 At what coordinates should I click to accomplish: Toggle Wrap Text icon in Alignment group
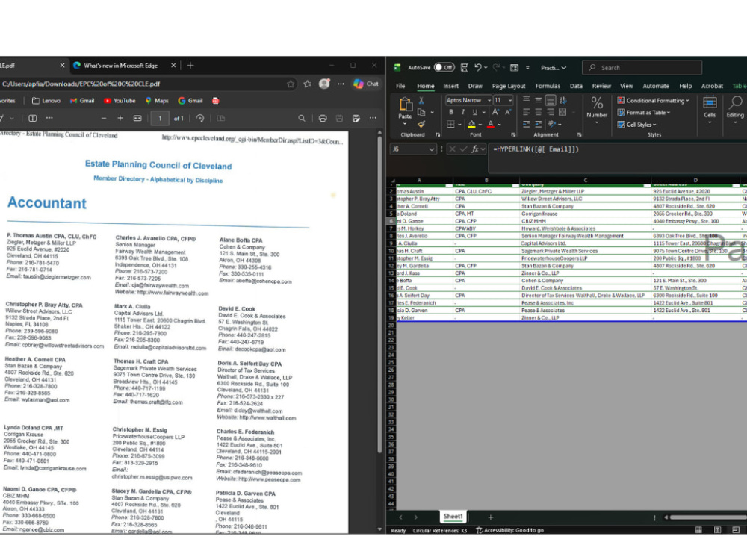563,100
